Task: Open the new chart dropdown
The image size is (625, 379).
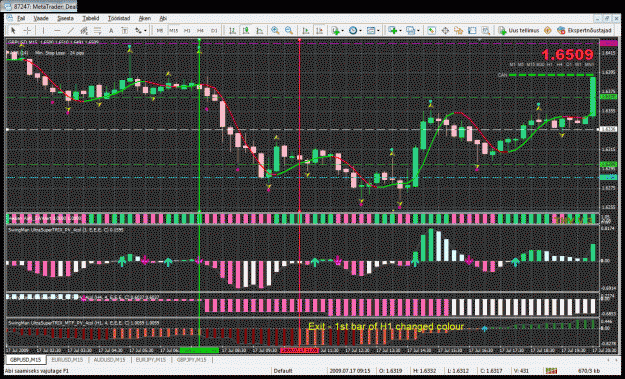Action: tap(394, 30)
